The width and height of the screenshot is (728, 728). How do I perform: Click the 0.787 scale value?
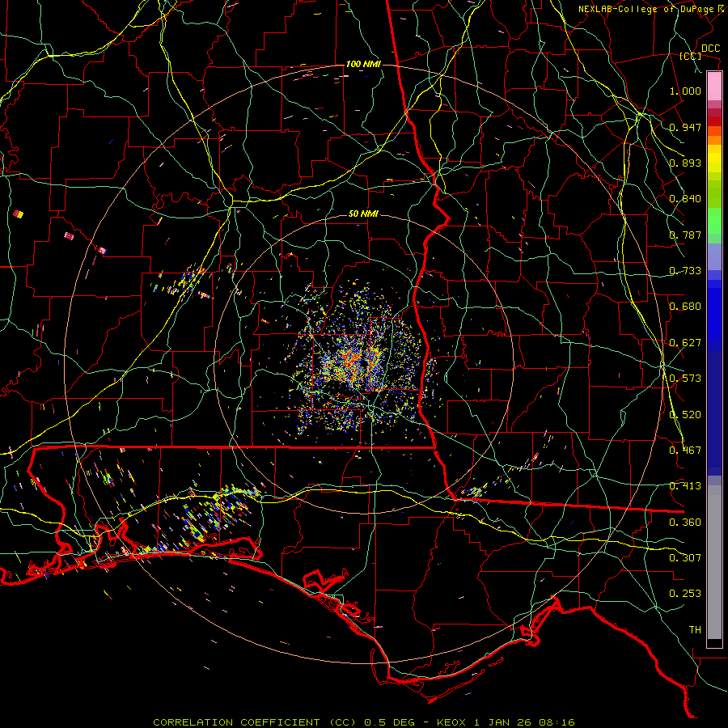(x=685, y=235)
